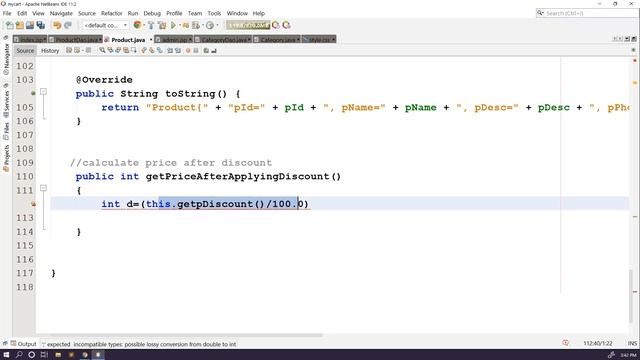This screenshot has height=360, width=640.
Task: Open Run Project dropdown arrow
Action: [x=180, y=25]
